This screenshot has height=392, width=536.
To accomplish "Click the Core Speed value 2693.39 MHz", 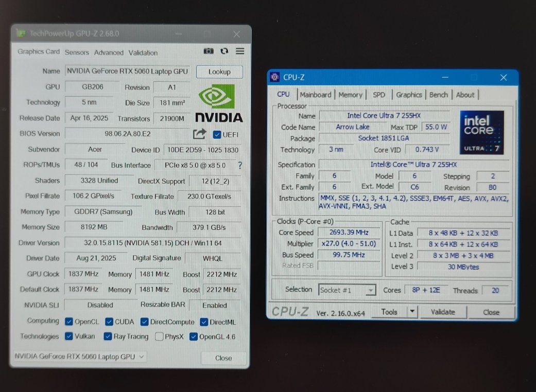I will tap(349, 232).
